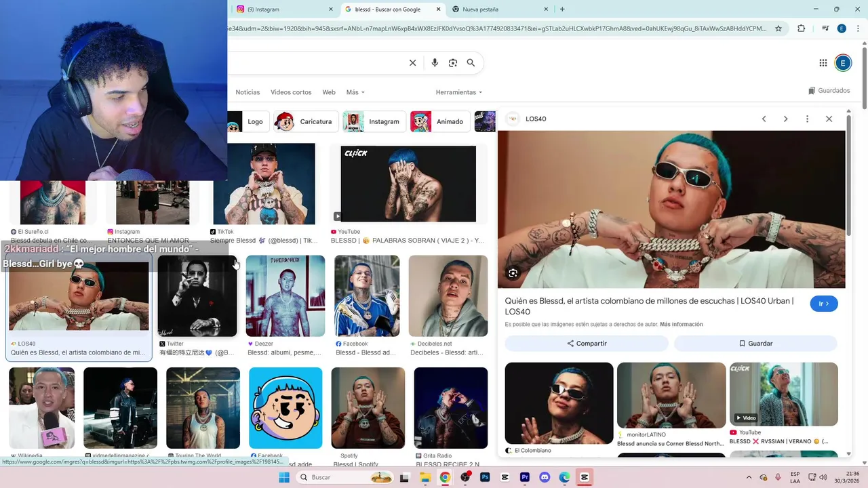Viewport: 868px width, 488px height.
Task: Click the large Blessd preview image
Action: tap(671, 209)
